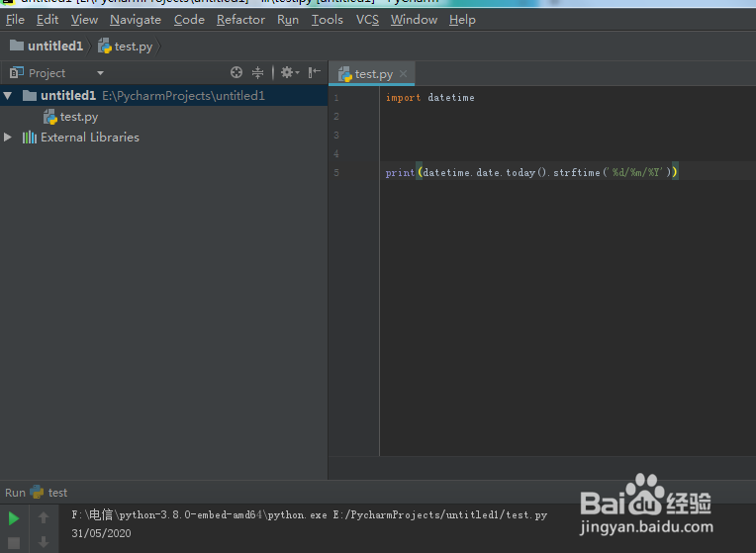756x553 pixels.
Task: Click line number 1 in the gutter
Action: point(336,98)
